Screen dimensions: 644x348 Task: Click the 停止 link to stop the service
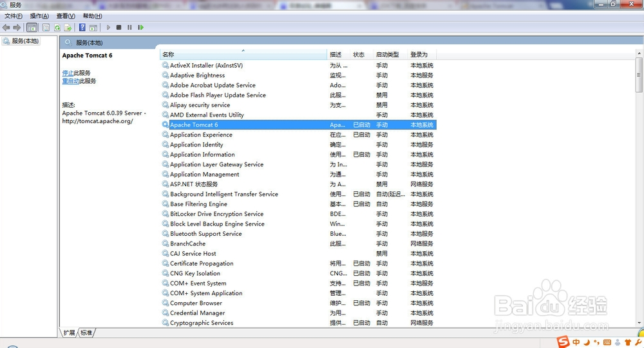click(68, 73)
